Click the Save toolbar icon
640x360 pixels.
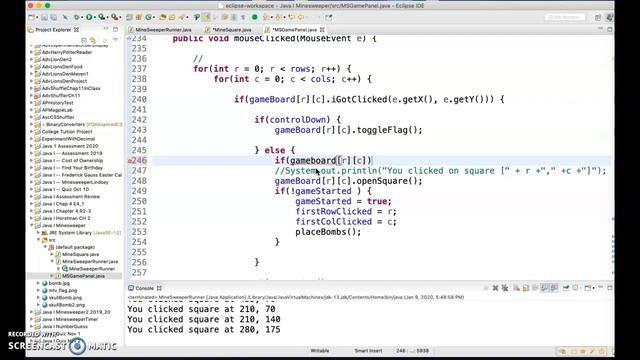(44, 17)
